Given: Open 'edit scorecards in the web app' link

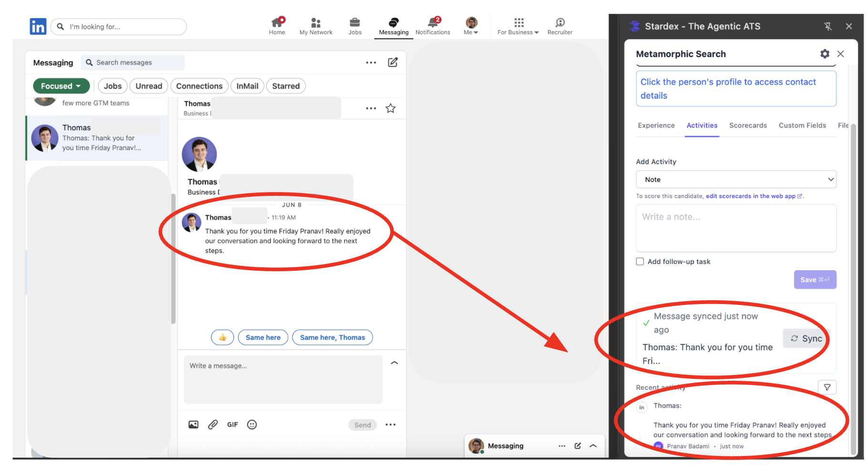Looking at the screenshot, I should (x=754, y=196).
